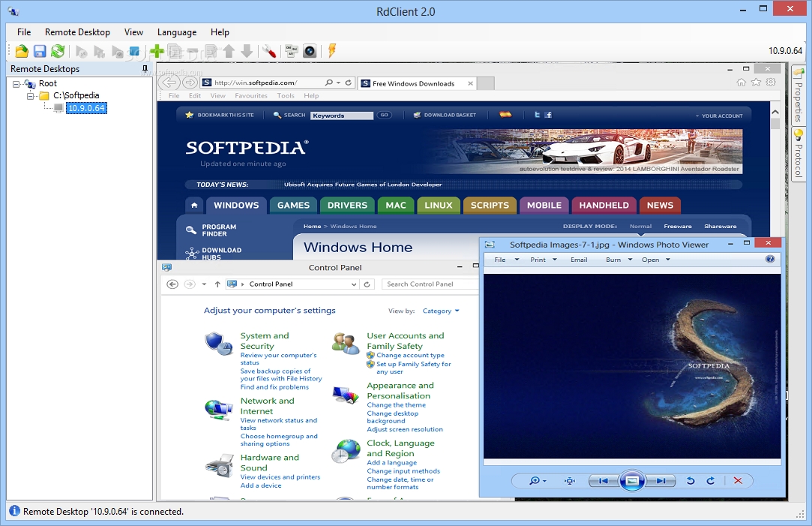Screen dimensions: 812x526
Task: Click the browser Tools gear icon
Action: (x=771, y=83)
